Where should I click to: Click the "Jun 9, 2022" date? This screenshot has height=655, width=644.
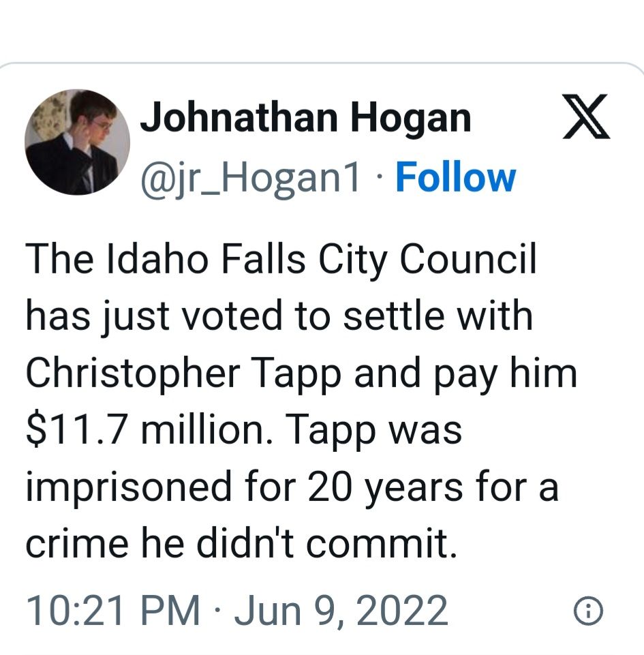pos(341,610)
